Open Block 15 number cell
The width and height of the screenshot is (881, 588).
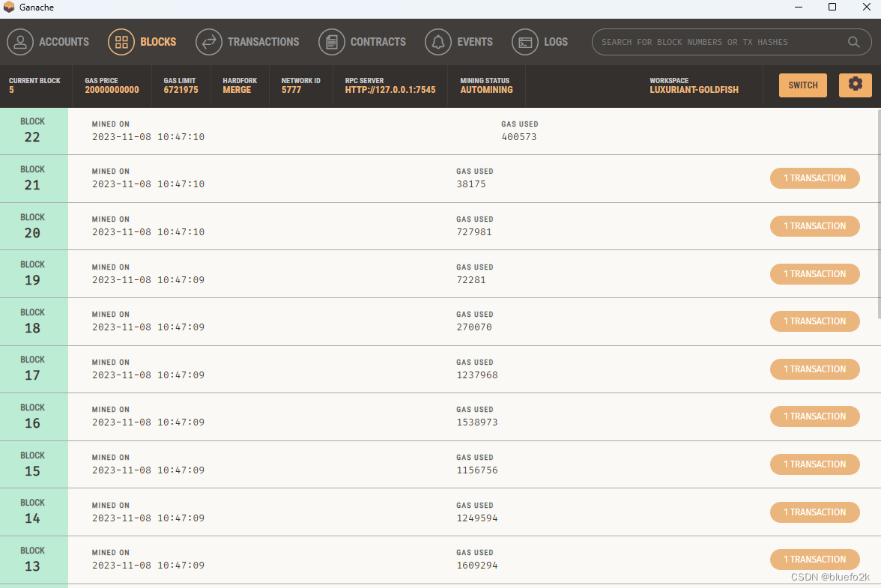(x=34, y=464)
